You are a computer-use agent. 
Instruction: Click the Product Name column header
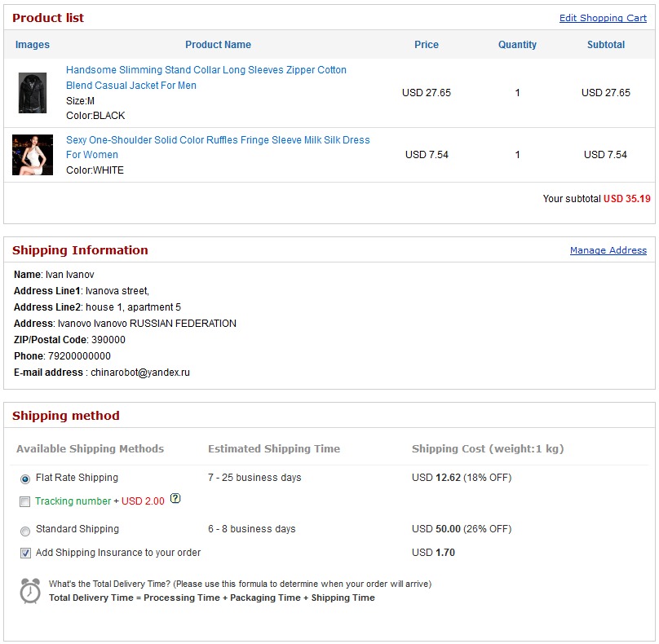click(218, 45)
